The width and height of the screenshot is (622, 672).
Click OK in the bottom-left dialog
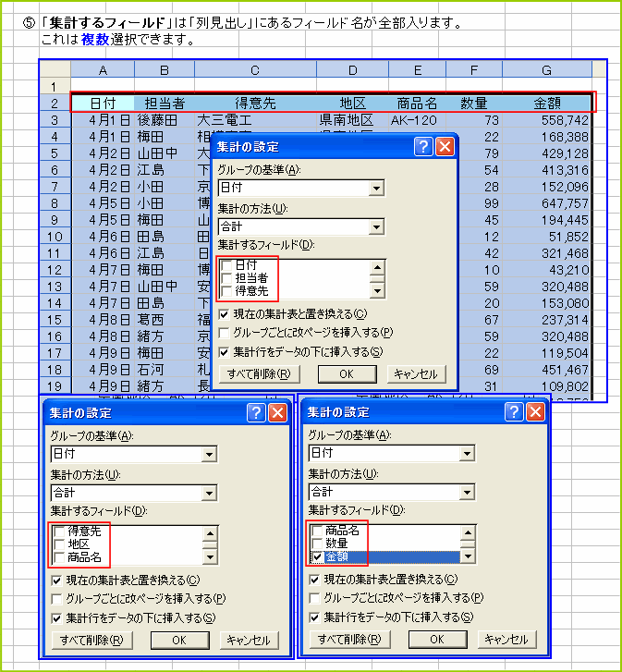pos(180,641)
